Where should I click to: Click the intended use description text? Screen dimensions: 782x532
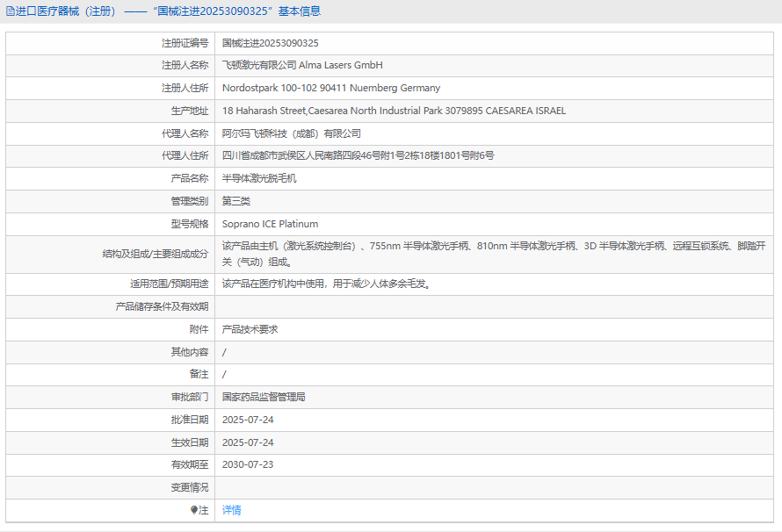[x=327, y=284]
